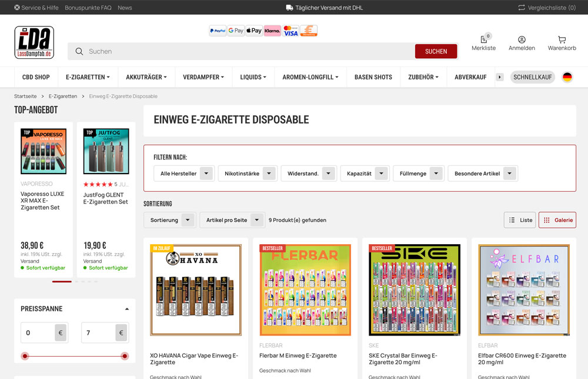588x379 pixels.
Task: Open the News link
Action: (x=125, y=8)
